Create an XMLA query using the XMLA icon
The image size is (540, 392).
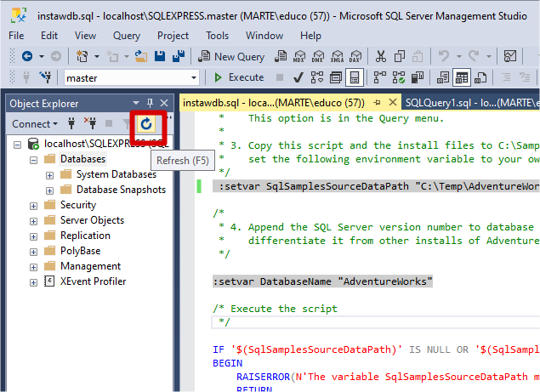[337, 56]
